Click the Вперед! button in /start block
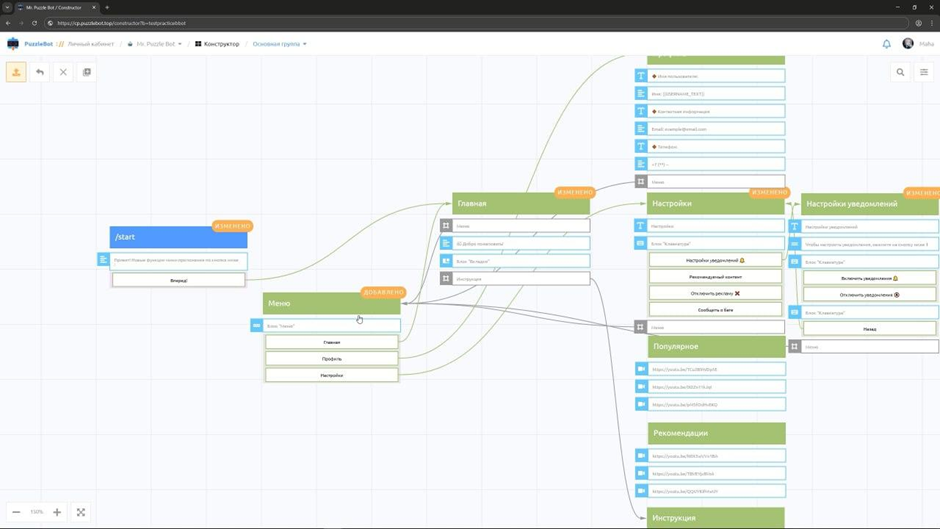Image resolution: width=940 pixels, height=529 pixels. [x=178, y=281]
